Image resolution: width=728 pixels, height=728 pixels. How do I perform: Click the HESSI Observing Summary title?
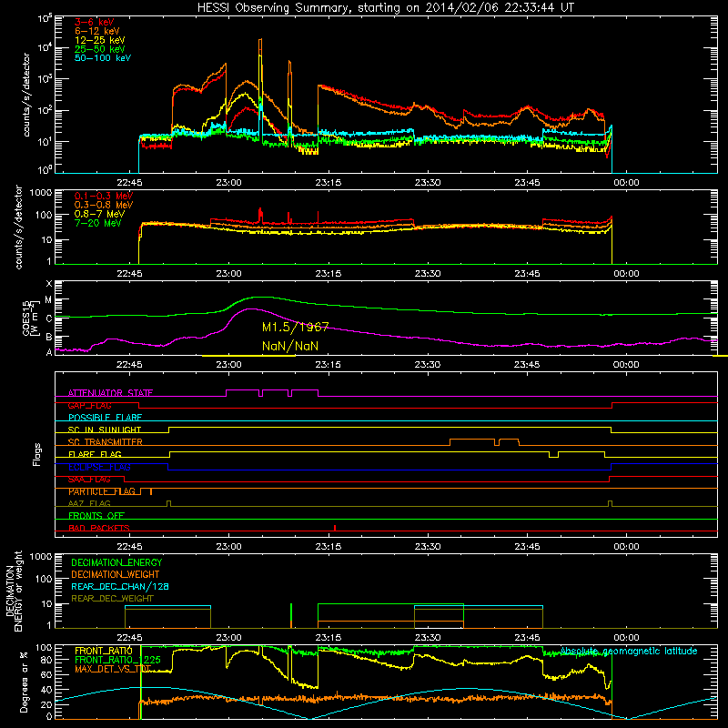click(386, 8)
